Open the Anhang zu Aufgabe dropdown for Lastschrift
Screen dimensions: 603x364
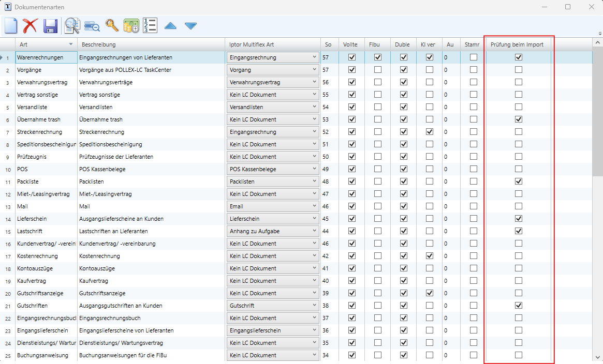point(273,231)
